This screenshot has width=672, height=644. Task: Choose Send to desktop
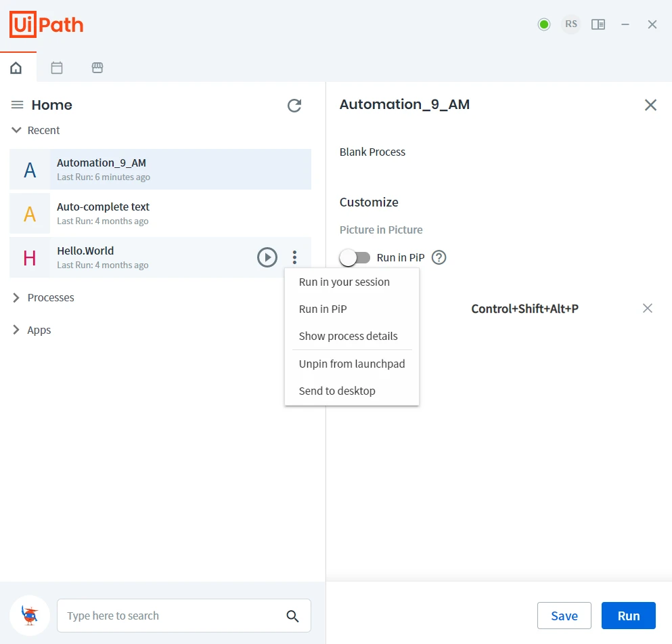point(352,391)
